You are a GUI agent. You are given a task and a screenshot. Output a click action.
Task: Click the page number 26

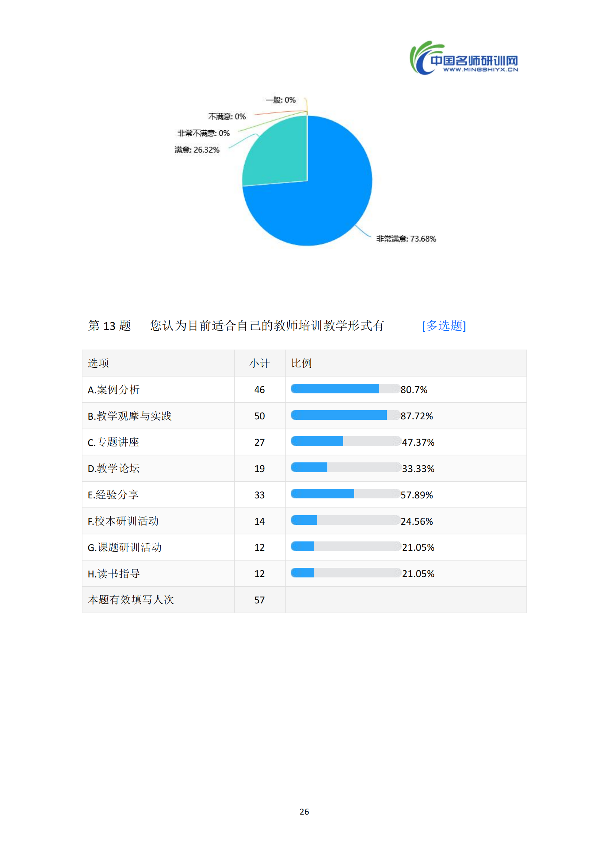[x=304, y=812]
